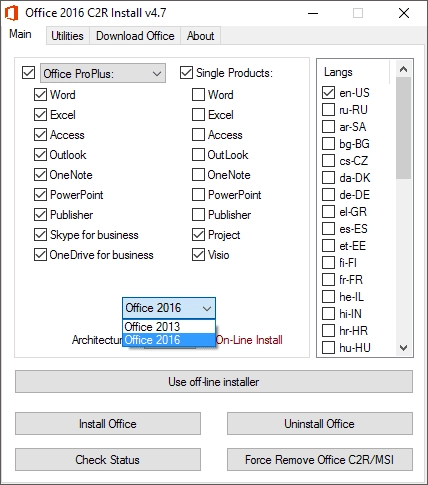Click the language list scroll down arrow
Screen dimensions: 428x485
tap(403, 348)
